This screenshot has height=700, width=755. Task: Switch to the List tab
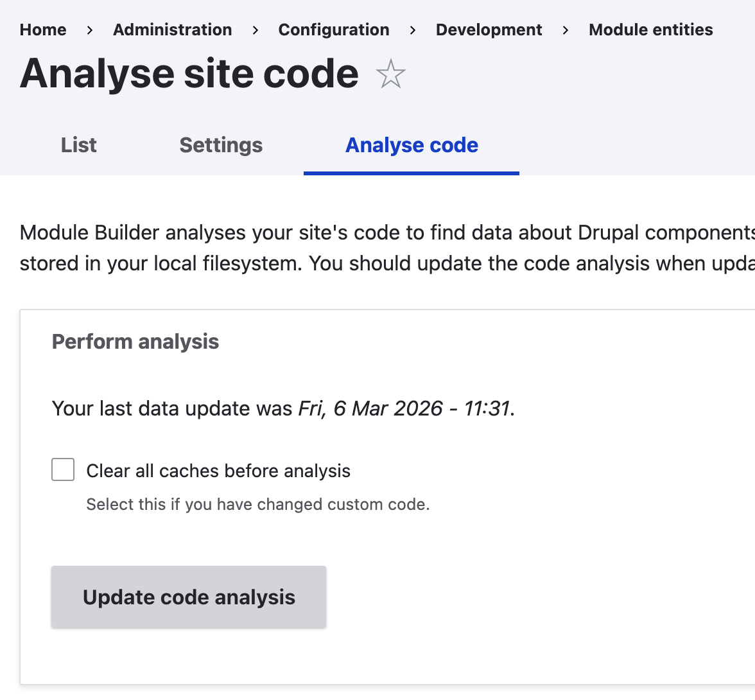[x=79, y=145]
